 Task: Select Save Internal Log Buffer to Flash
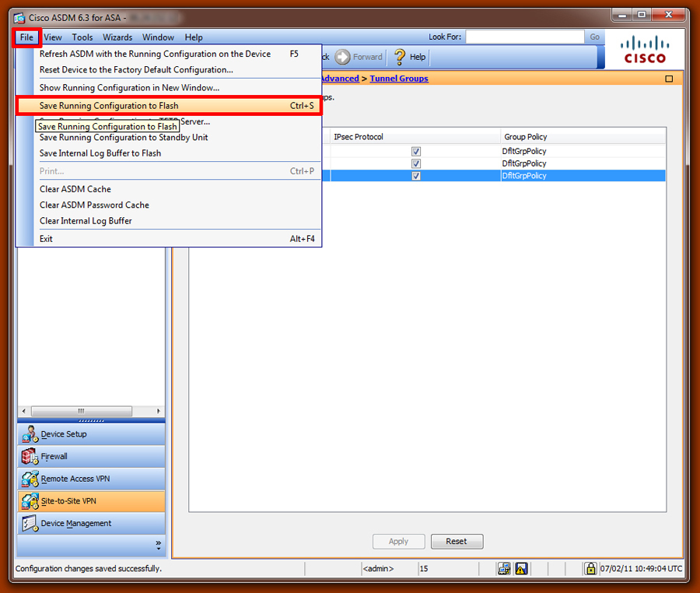click(x=169, y=153)
